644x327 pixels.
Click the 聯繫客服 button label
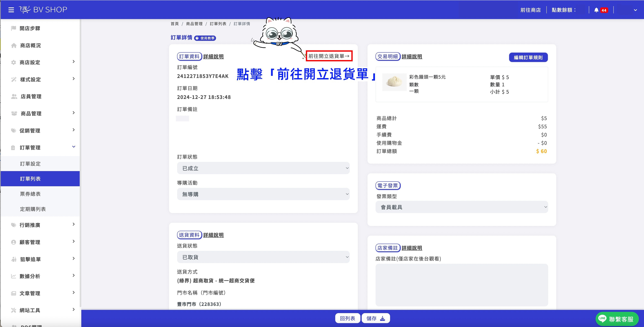[x=621, y=319]
